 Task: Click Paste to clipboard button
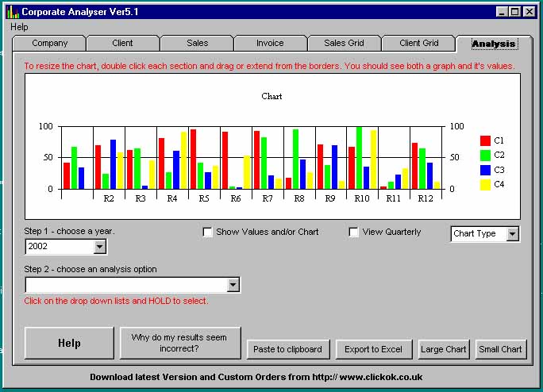tap(288, 349)
